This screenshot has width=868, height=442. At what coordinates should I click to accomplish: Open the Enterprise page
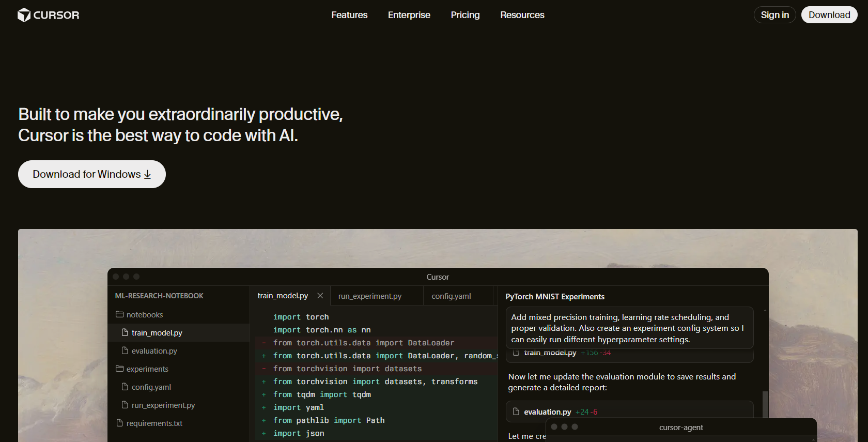click(x=409, y=15)
